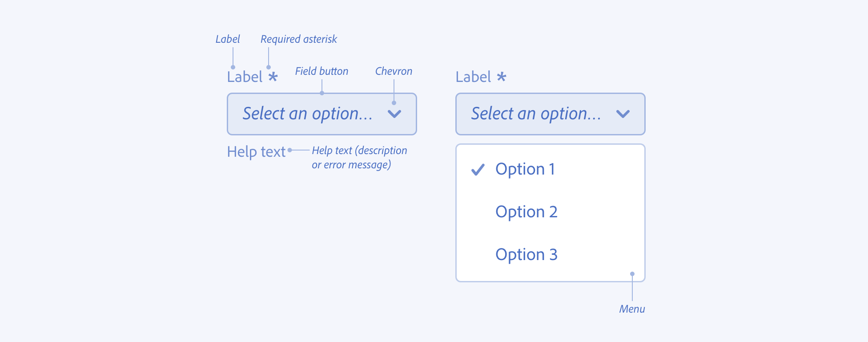Click the italic 'Chevron' annotation text
Screen dimensions: 868x342
[x=394, y=71]
